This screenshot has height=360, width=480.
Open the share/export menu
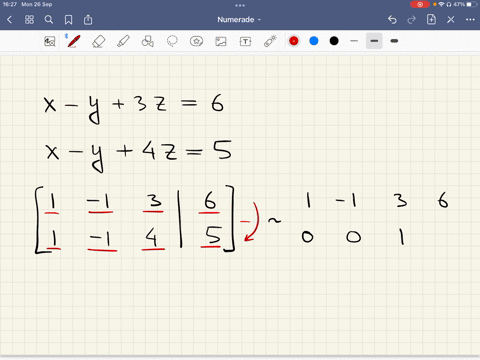tap(88, 20)
